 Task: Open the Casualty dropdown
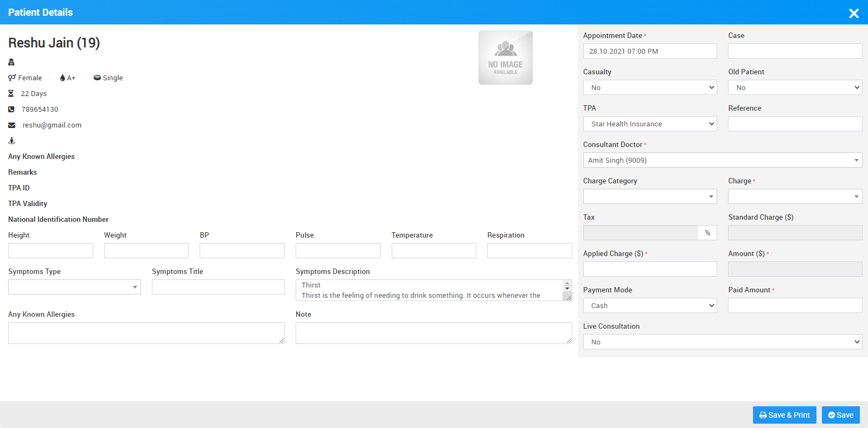pos(649,87)
